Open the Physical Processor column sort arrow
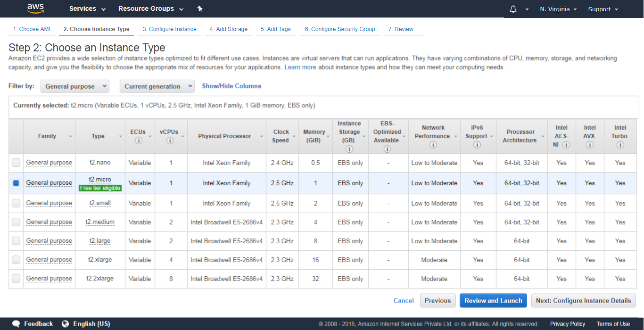644x330 pixels. [262, 136]
